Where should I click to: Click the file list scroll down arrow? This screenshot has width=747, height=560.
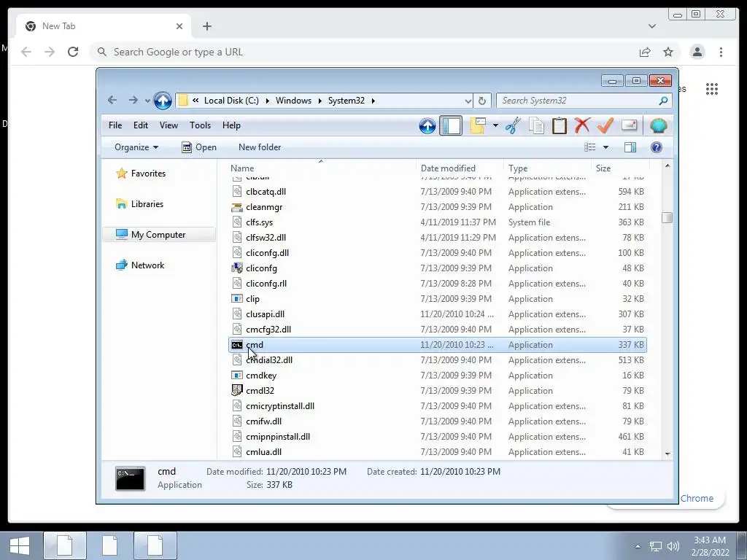tap(667, 454)
